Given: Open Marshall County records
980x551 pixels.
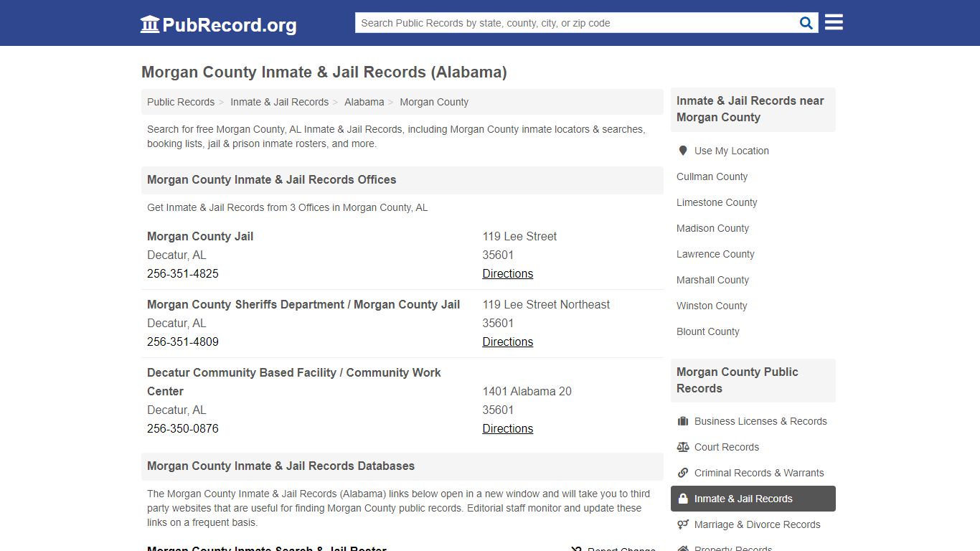Looking at the screenshot, I should [712, 280].
